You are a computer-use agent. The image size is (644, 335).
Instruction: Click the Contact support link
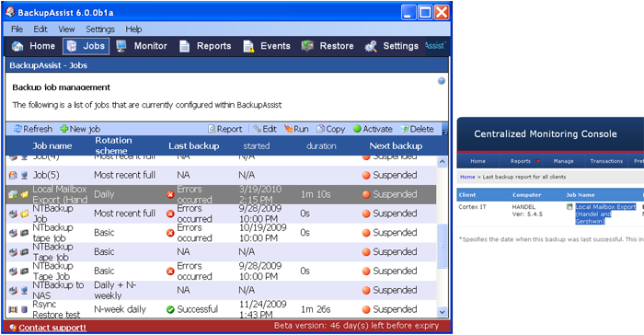(x=52, y=328)
